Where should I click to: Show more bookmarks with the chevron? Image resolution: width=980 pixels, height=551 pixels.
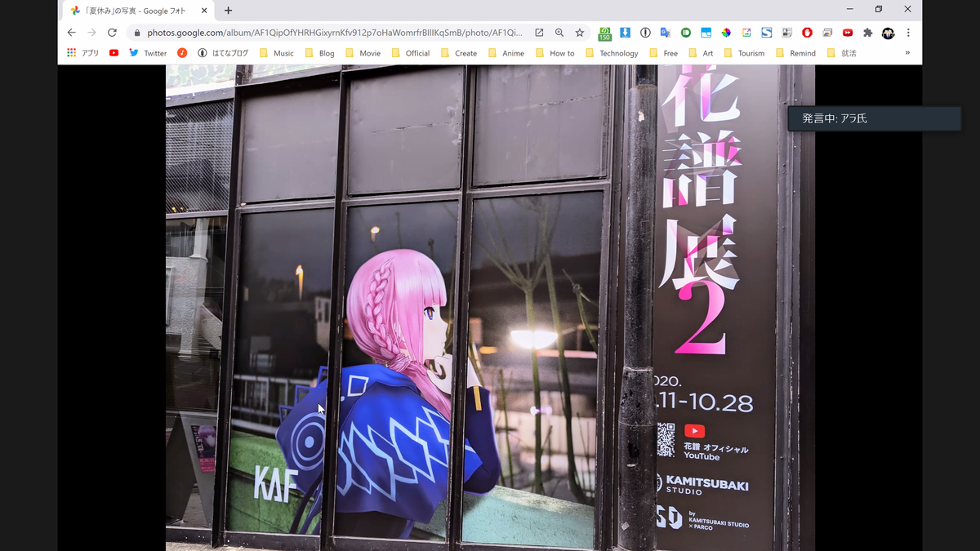pyautogui.click(x=907, y=53)
